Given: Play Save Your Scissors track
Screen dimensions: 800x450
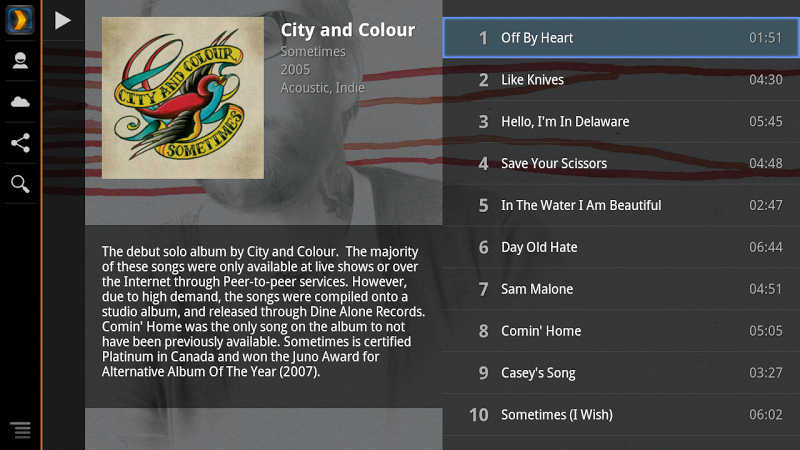Looking at the screenshot, I should 621,163.
